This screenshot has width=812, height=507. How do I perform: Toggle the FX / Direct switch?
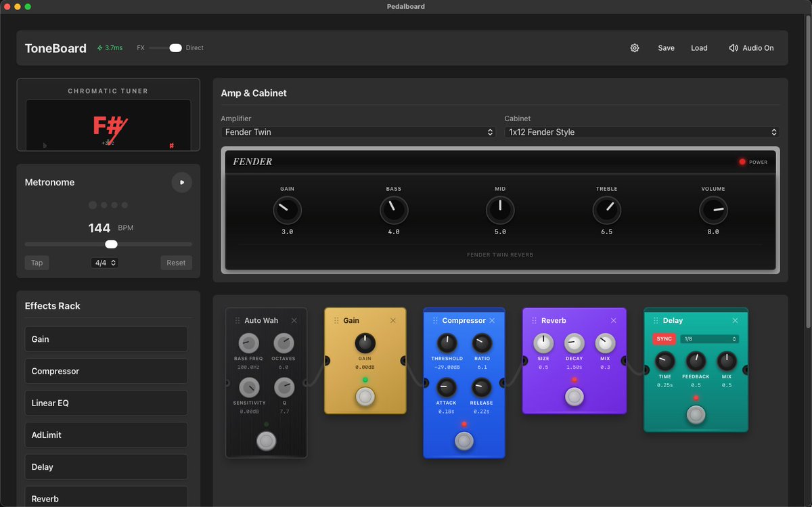(166, 48)
